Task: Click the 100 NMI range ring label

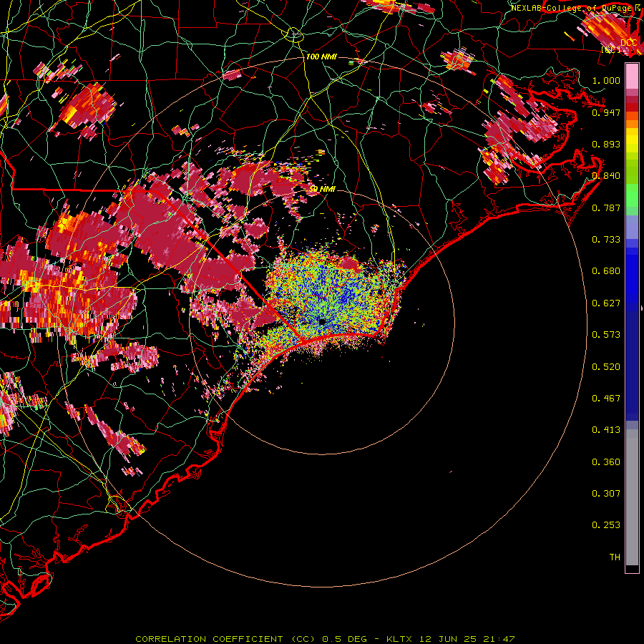Action: [x=321, y=57]
